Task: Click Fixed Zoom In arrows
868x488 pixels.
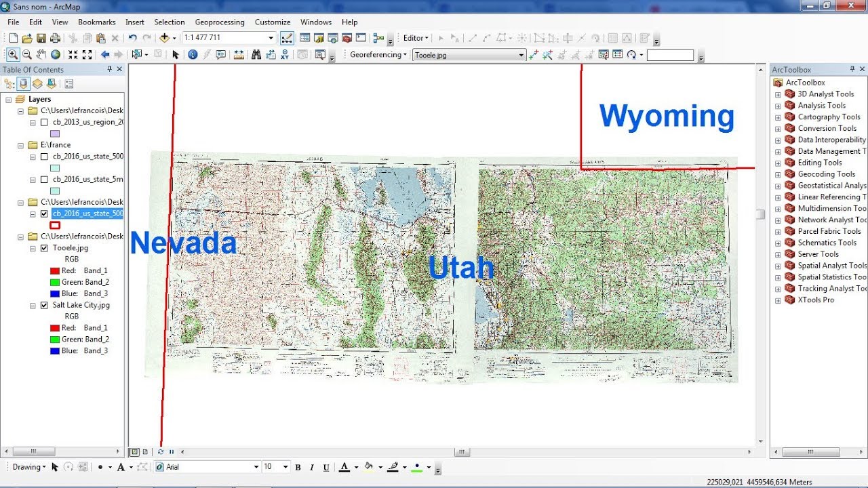Action: [73, 54]
